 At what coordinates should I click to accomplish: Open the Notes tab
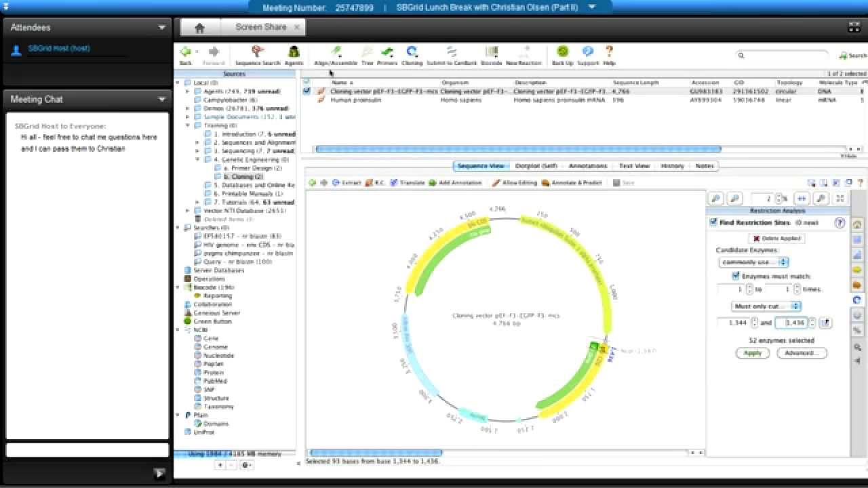point(705,166)
